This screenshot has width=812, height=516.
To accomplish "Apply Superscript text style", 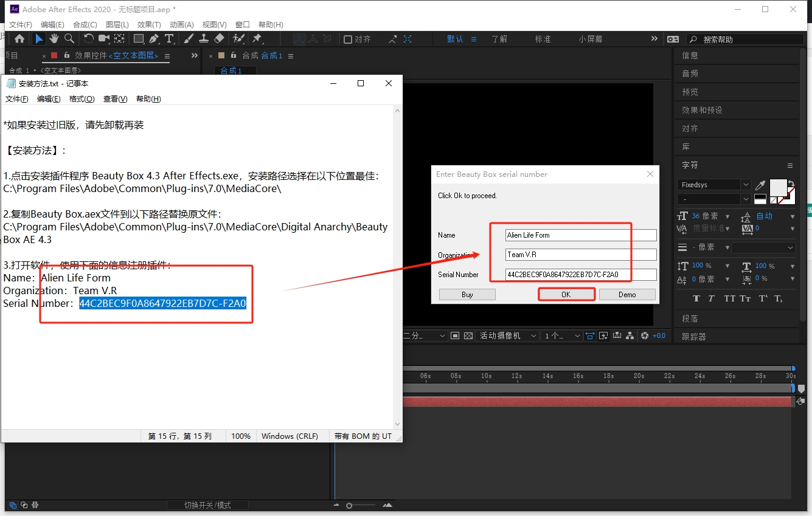I will click(x=763, y=298).
